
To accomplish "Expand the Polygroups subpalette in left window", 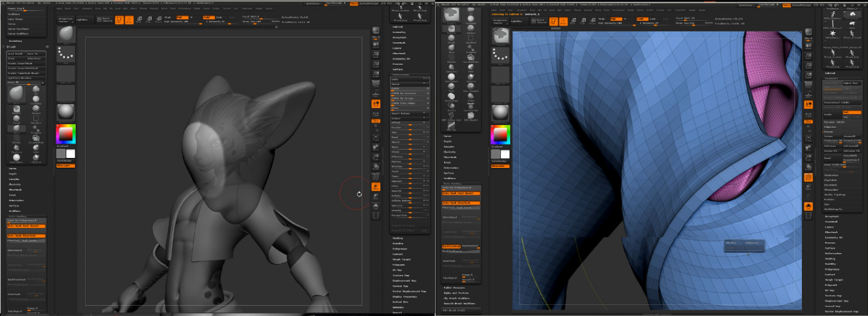I will (400, 249).
